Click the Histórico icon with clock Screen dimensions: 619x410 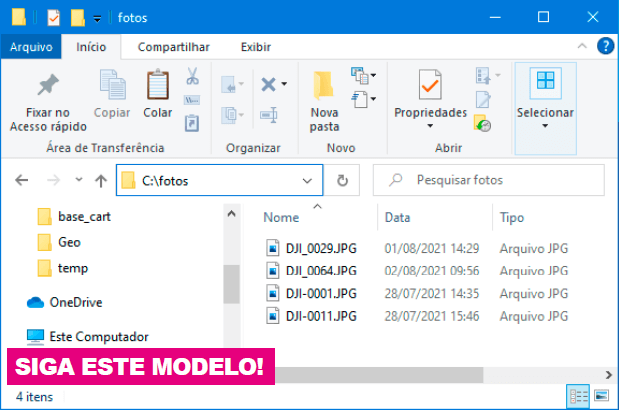click(x=482, y=123)
